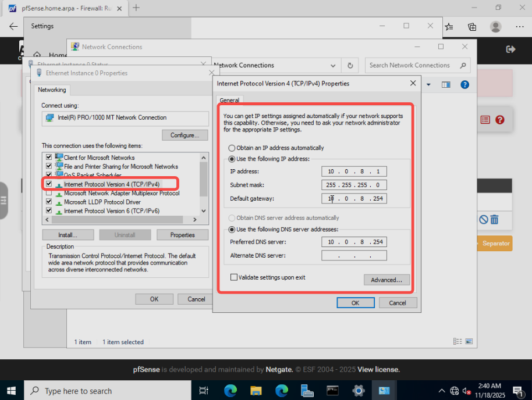
Task: Expand the Network Connections address bar dropdown
Action: (333, 66)
